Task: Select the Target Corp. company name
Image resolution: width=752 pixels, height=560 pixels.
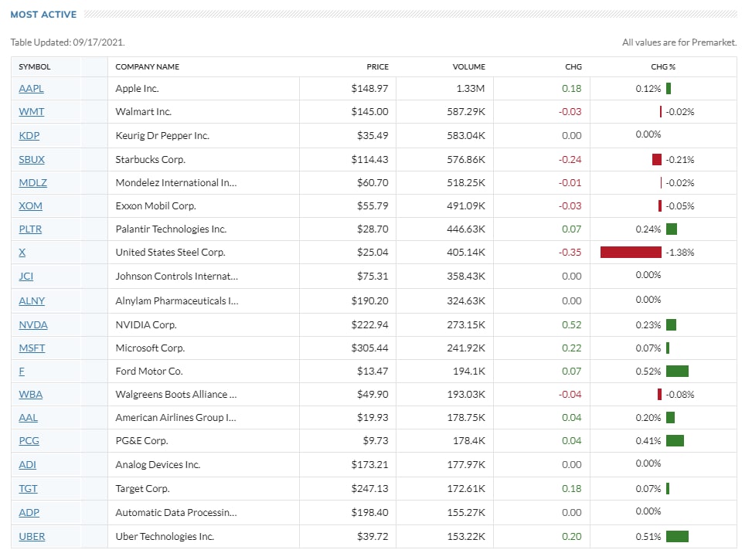Action: click(x=142, y=489)
